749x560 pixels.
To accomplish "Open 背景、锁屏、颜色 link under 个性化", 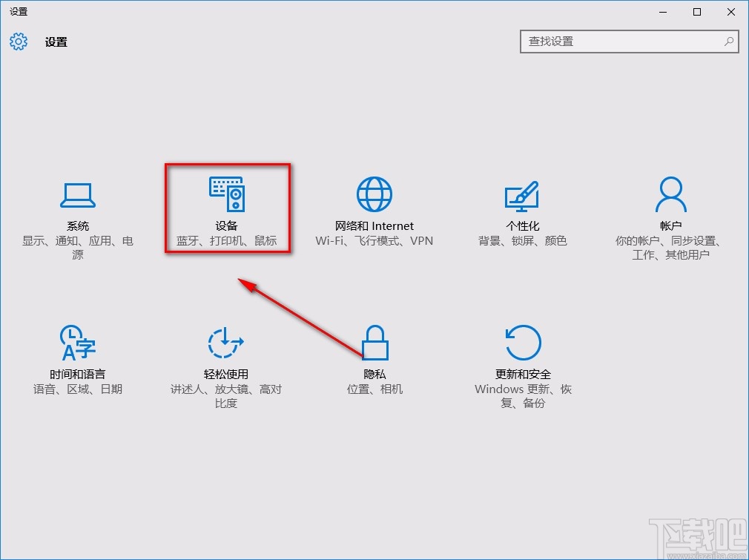I will tap(522, 240).
